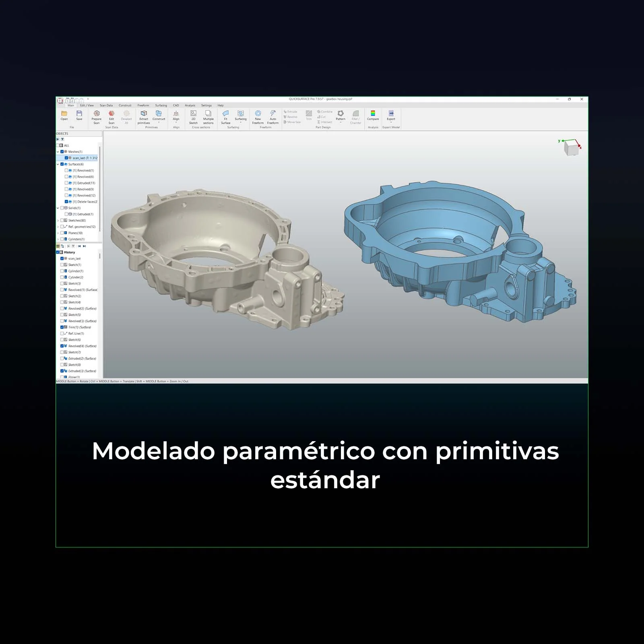Expand the Cylinders(1) tree node
This screenshot has height=644, width=644.
(58, 239)
